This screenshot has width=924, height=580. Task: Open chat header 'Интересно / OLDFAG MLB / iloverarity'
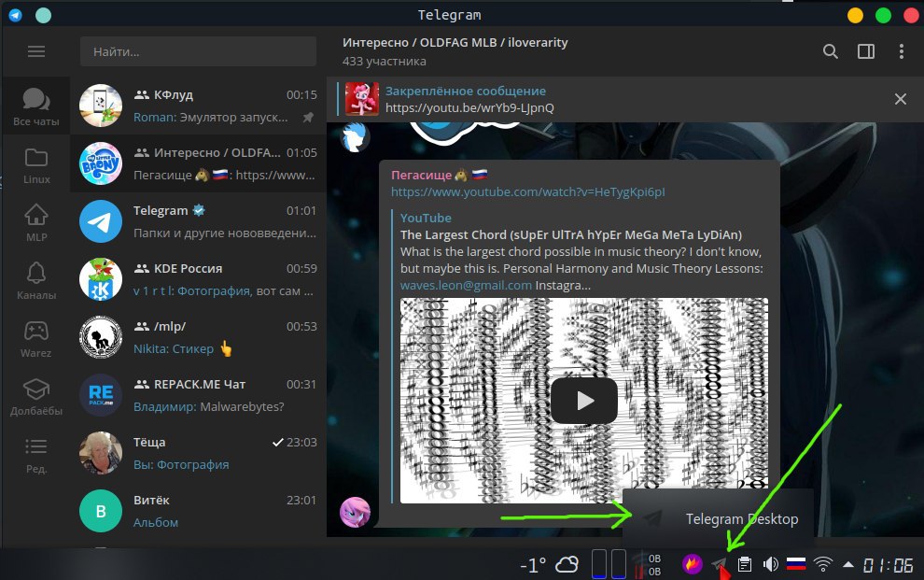(x=455, y=42)
